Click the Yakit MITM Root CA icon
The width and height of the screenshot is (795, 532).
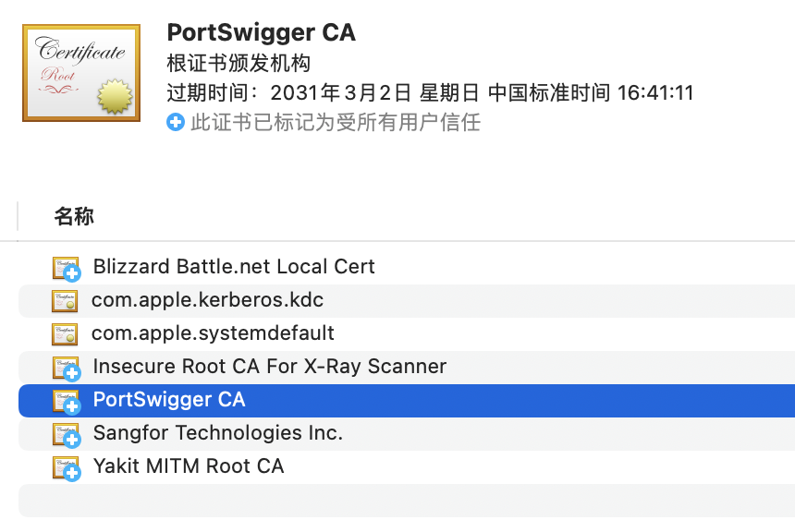[x=67, y=467]
